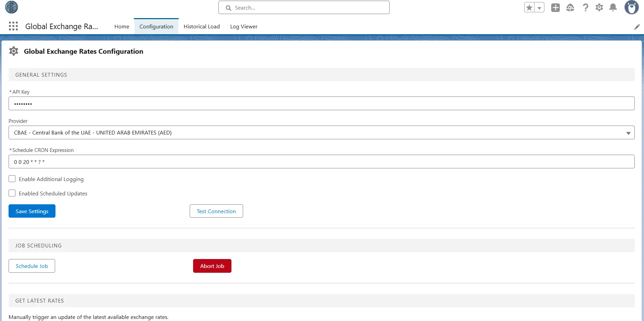The width and height of the screenshot is (644, 321).
Task: Click the Schedule Job button
Action: coord(32,266)
